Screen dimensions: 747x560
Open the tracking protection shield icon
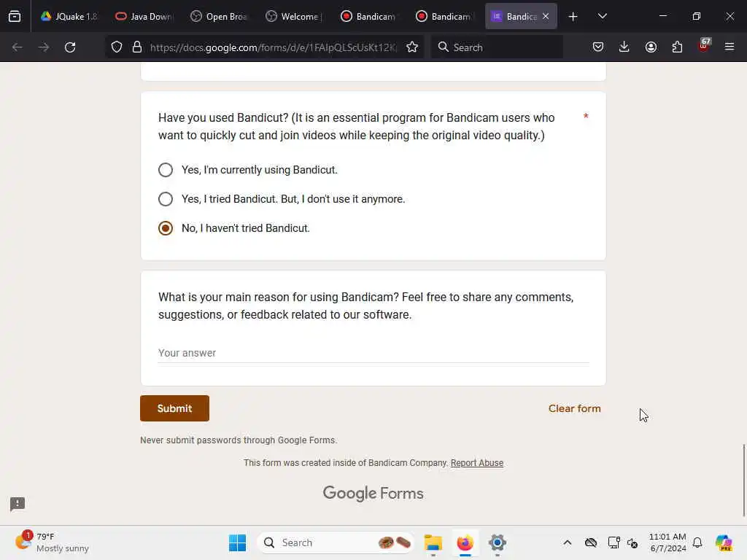coord(117,47)
